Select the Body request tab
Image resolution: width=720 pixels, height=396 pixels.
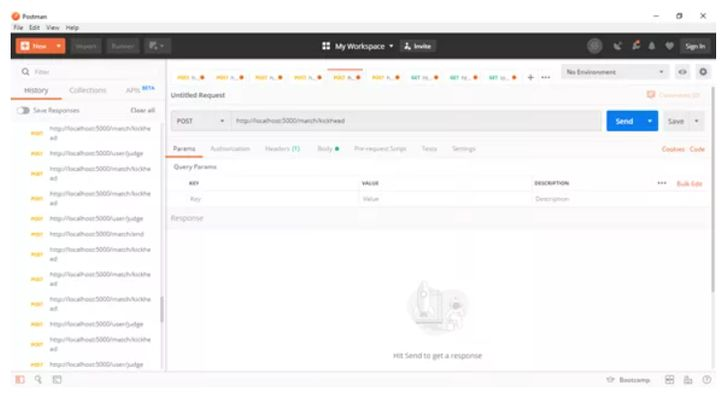328,148
